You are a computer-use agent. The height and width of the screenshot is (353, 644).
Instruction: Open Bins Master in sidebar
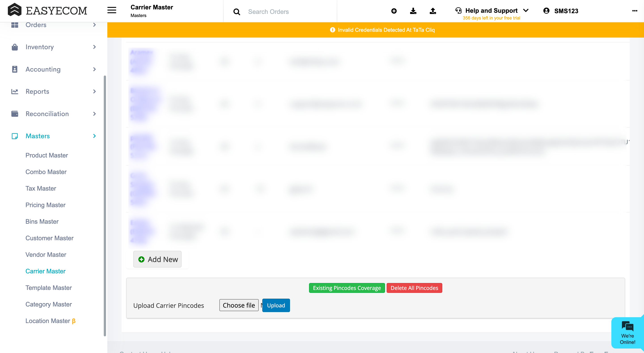click(x=42, y=221)
